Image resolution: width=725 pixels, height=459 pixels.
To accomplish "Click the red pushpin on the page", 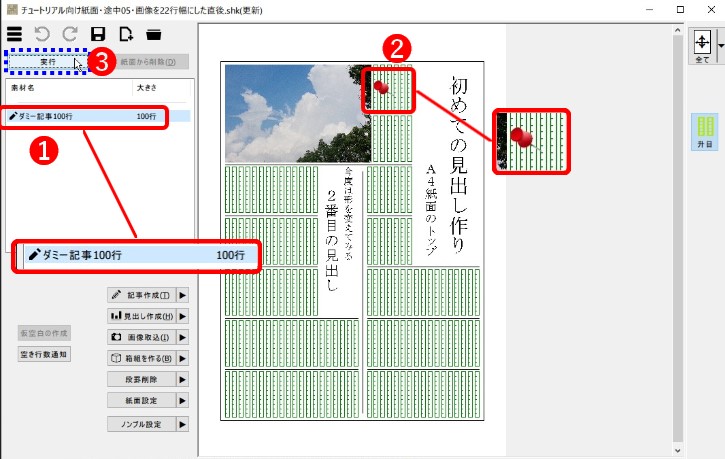I will coord(379,86).
